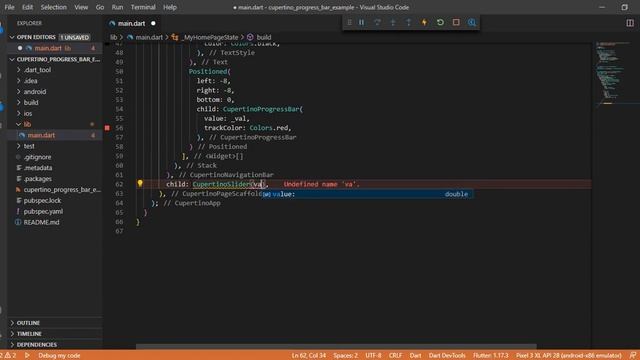Image resolution: width=640 pixels, height=360 pixels.
Task: Open the File menu
Action: click(x=9, y=7)
